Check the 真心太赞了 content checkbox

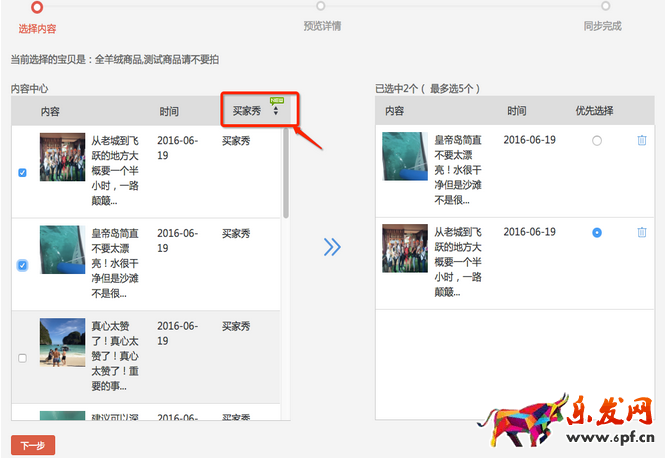(22, 358)
